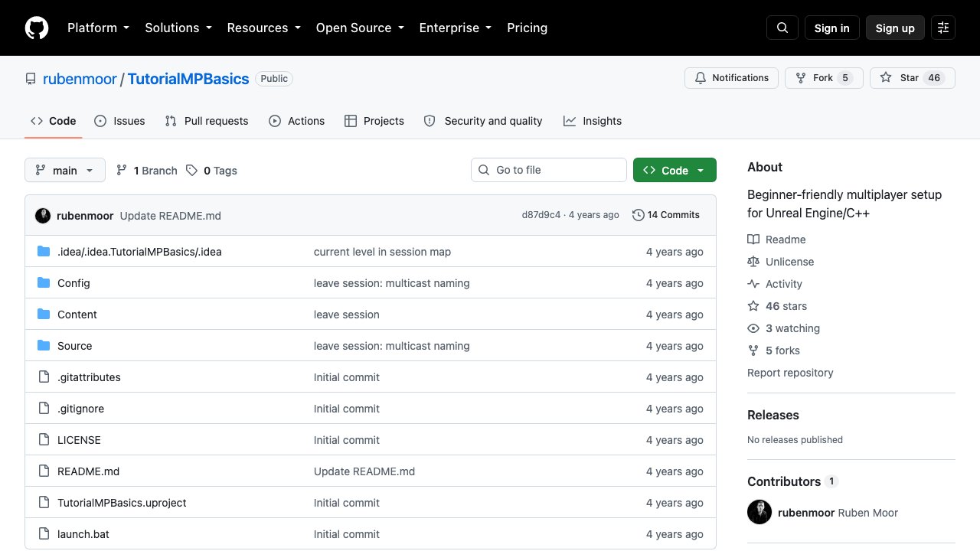
Task: Click file icon for .gitignore
Action: [44, 409]
